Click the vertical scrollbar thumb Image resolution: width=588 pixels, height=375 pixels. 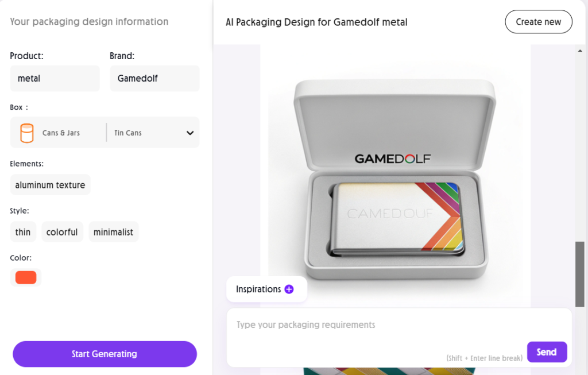click(579, 273)
